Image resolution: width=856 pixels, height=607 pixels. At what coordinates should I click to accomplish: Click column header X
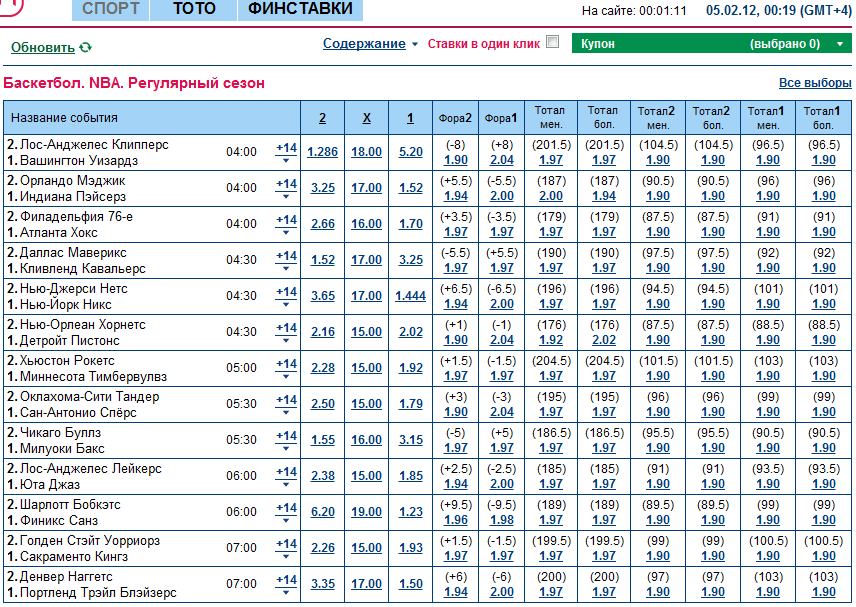coord(366,118)
